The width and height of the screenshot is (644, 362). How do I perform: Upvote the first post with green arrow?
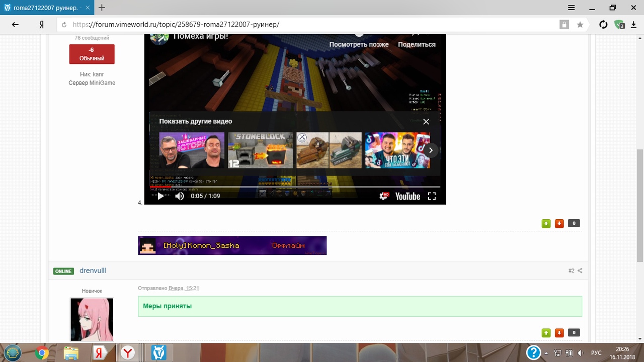coord(546,223)
